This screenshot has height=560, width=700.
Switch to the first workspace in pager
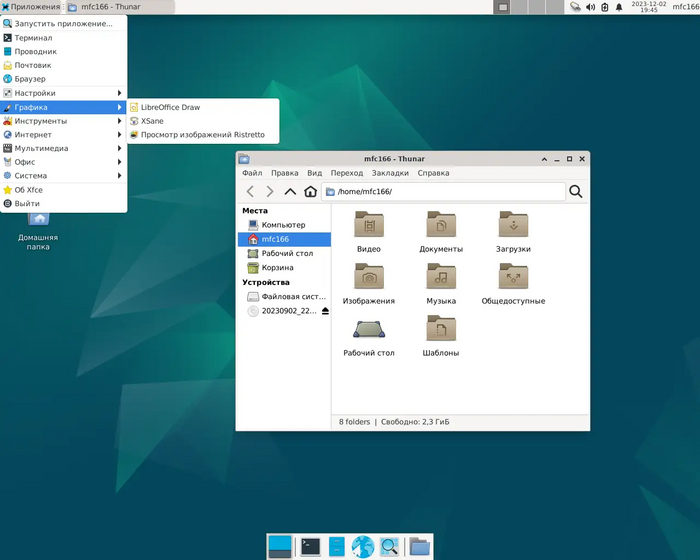[x=502, y=7]
